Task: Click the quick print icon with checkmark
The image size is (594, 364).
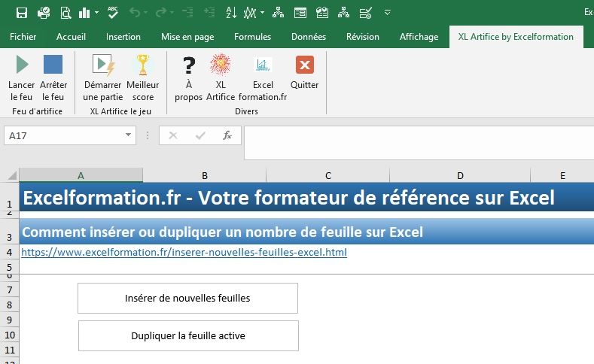Action: (x=44, y=13)
